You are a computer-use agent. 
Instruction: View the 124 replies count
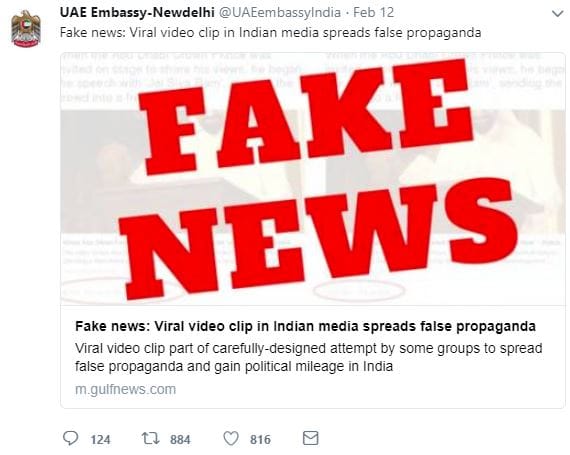tap(100, 440)
